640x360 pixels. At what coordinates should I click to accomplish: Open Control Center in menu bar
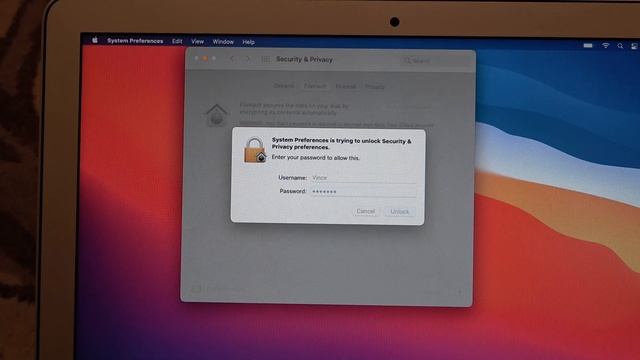click(x=634, y=47)
